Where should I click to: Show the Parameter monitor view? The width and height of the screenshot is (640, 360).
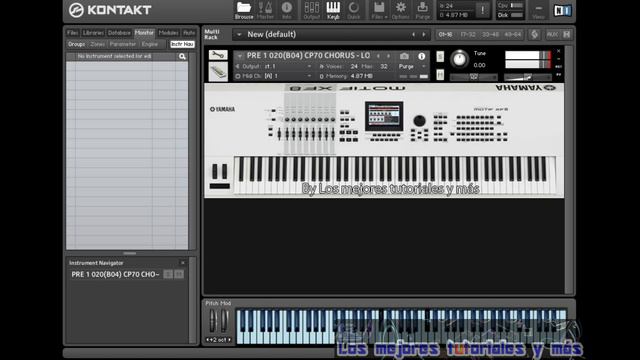pos(123,44)
